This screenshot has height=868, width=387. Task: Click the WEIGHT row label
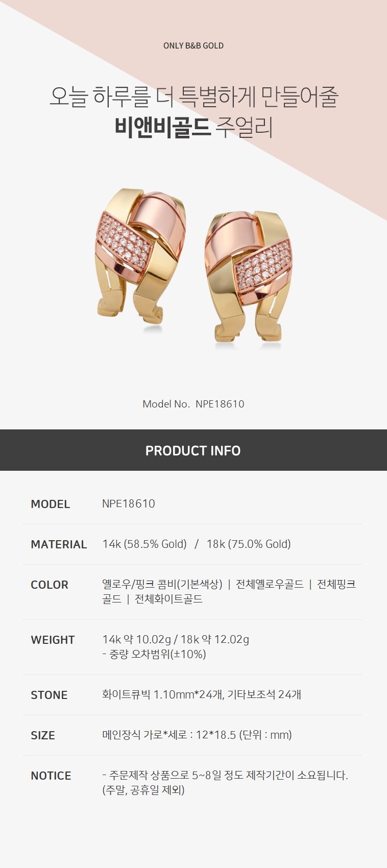pos(53,640)
